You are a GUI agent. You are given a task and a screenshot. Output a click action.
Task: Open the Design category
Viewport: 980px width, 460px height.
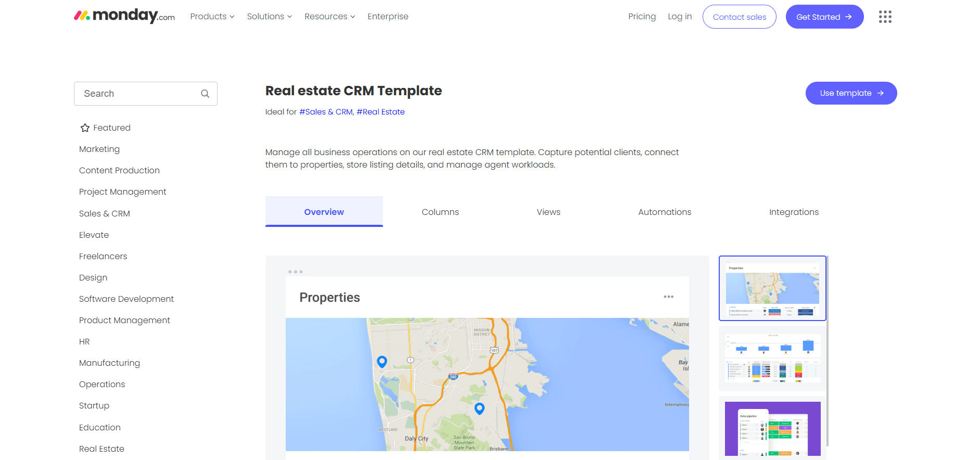[x=93, y=277]
